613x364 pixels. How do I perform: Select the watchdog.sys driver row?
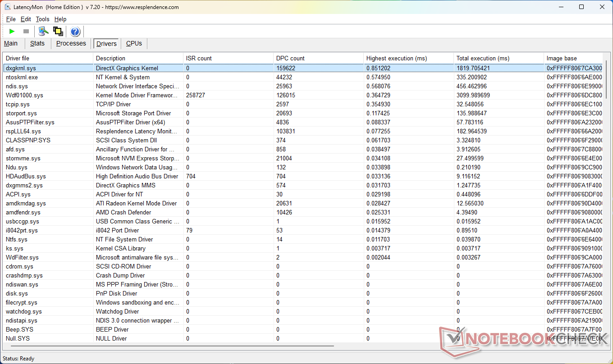tap(302, 311)
